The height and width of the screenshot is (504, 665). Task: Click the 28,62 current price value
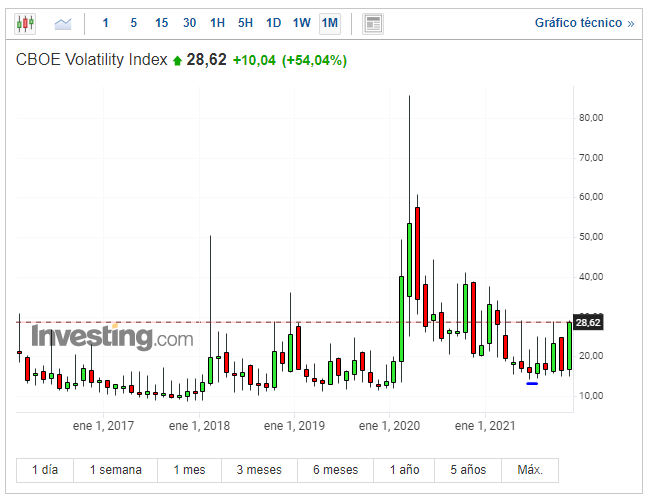coord(207,60)
